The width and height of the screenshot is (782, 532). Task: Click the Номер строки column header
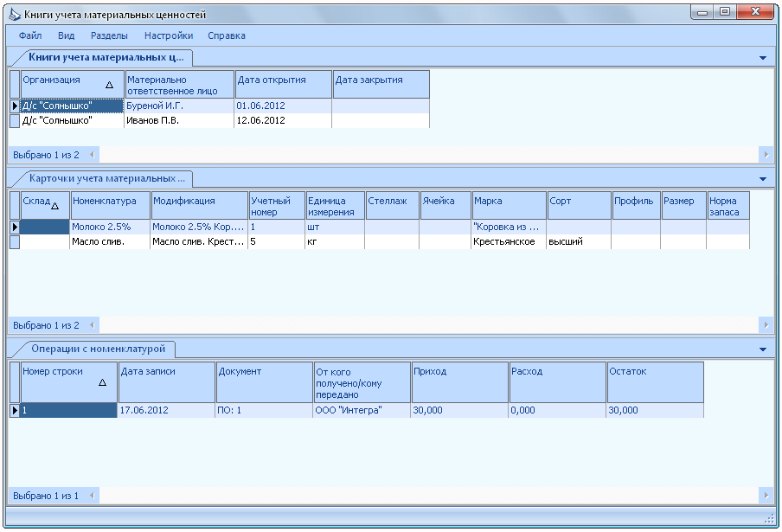click(x=69, y=382)
